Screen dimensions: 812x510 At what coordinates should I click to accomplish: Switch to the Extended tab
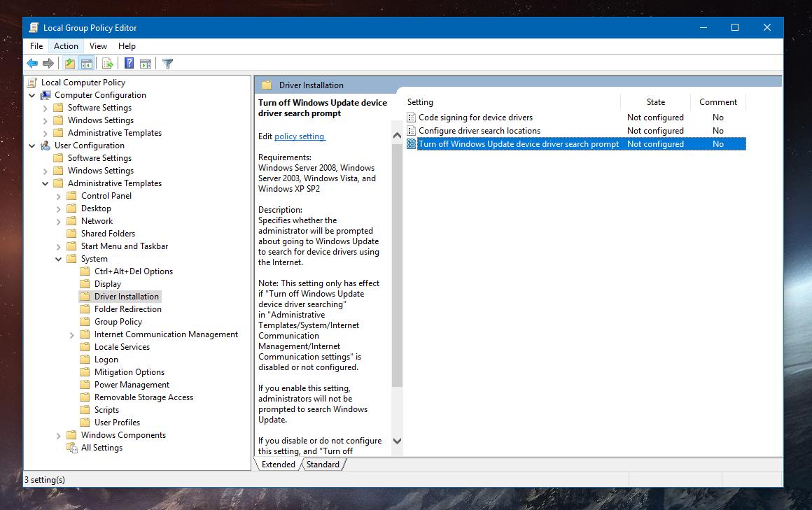(x=278, y=465)
